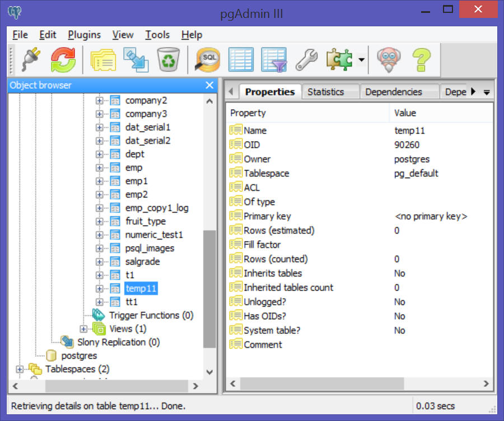
Task: Click the Name property icon
Action: 236,130
